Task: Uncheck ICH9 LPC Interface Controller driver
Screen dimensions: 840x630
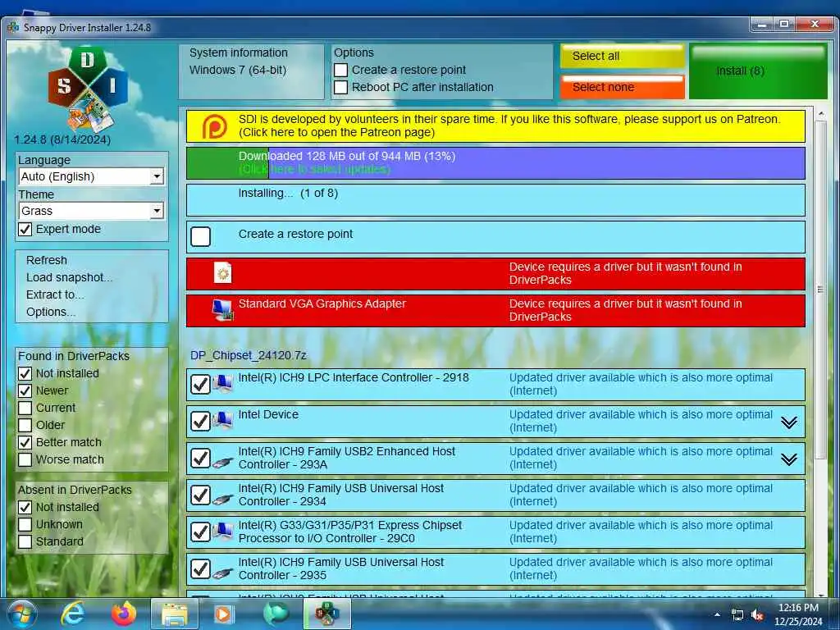Action: click(201, 384)
